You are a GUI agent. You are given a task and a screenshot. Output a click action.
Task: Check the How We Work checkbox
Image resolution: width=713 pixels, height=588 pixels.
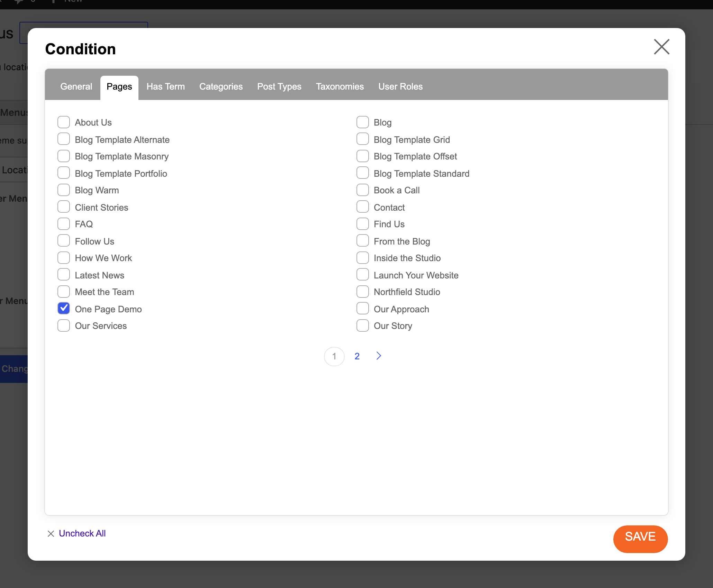[64, 258]
